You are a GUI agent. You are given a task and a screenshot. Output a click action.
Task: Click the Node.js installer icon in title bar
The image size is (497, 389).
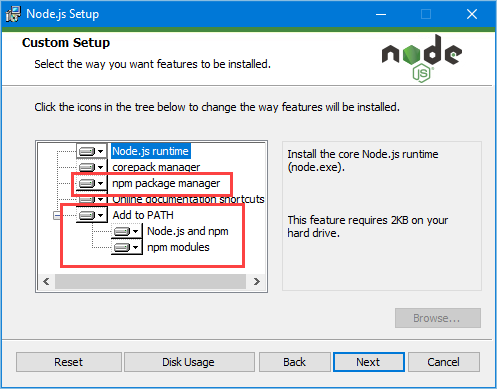[x=13, y=14]
